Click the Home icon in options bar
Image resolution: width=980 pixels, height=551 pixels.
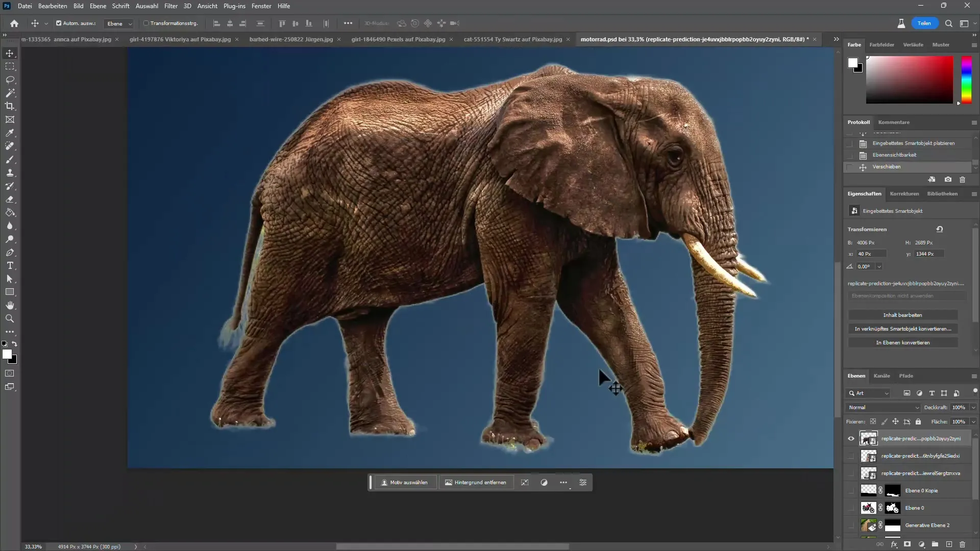point(14,23)
